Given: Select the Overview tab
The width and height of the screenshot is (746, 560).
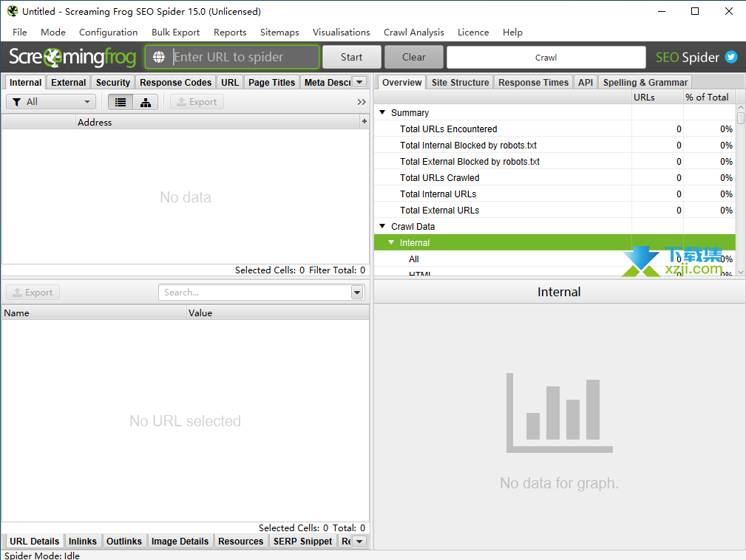Looking at the screenshot, I should (402, 82).
